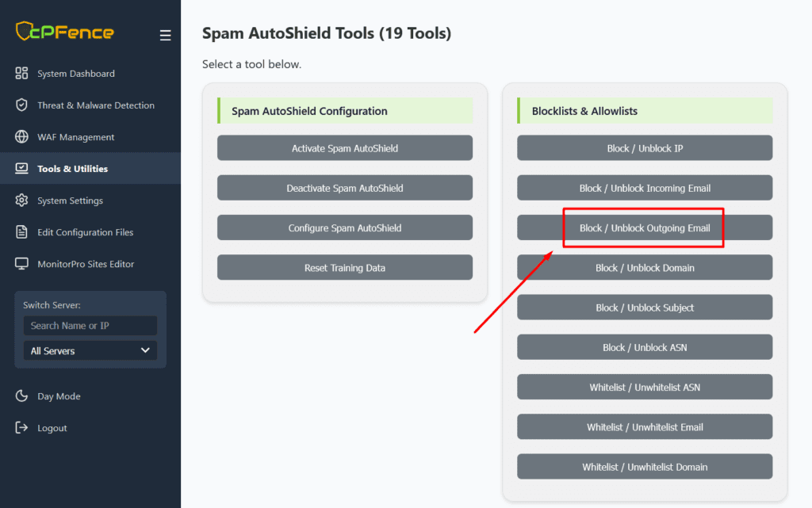Go to Edit Configuration Files menu item
The height and width of the screenshot is (508, 812).
85,232
